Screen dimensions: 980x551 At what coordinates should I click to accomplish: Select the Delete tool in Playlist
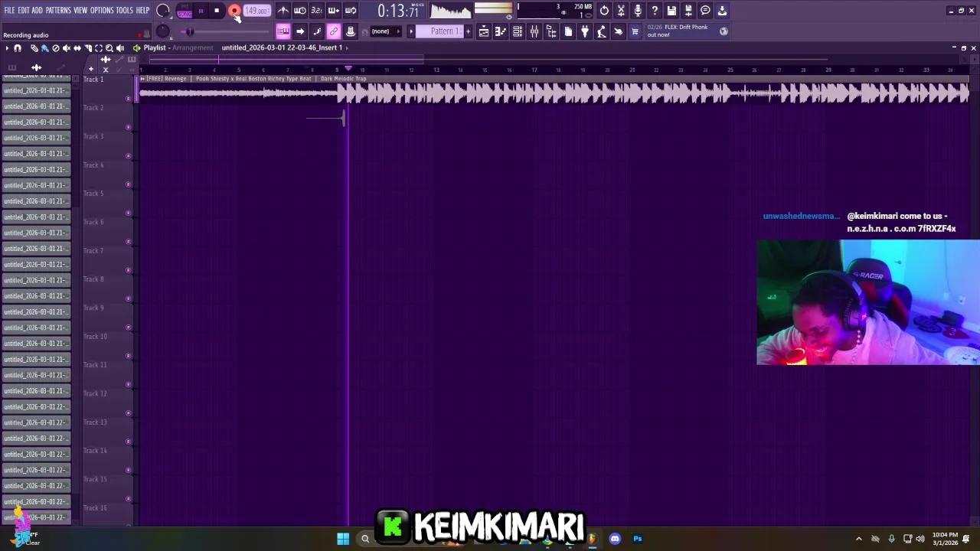point(55,48)
